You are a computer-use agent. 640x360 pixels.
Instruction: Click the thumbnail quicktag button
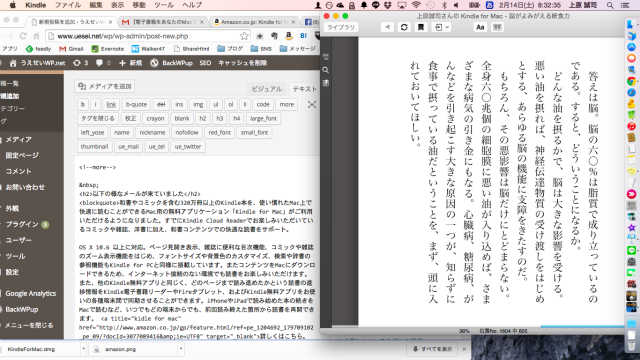94,147
